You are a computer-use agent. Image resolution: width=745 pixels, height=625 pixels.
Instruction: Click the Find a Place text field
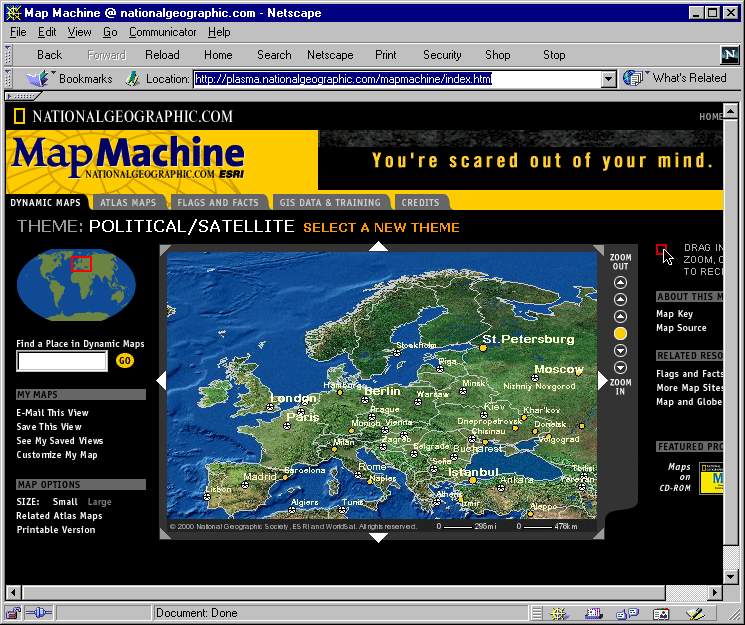tap(61, 361)
